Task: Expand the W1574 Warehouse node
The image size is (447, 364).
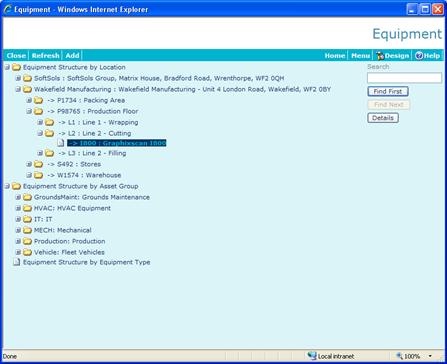Action: (29, 175)
